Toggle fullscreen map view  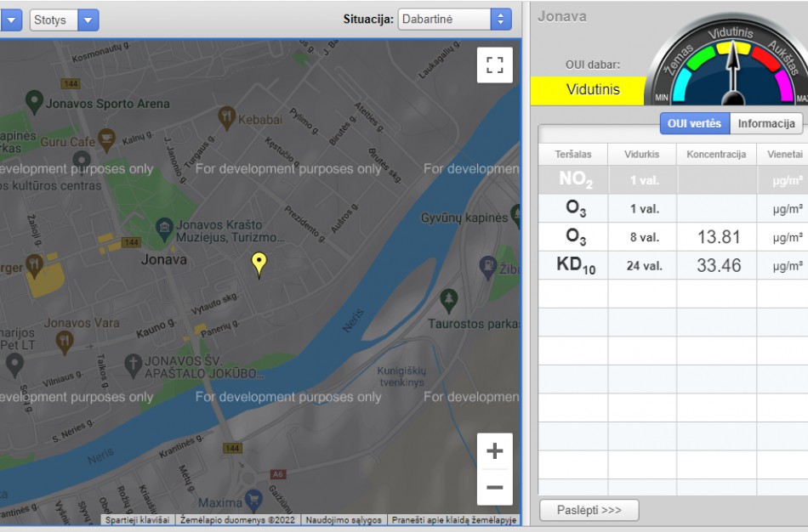(494, 65)
